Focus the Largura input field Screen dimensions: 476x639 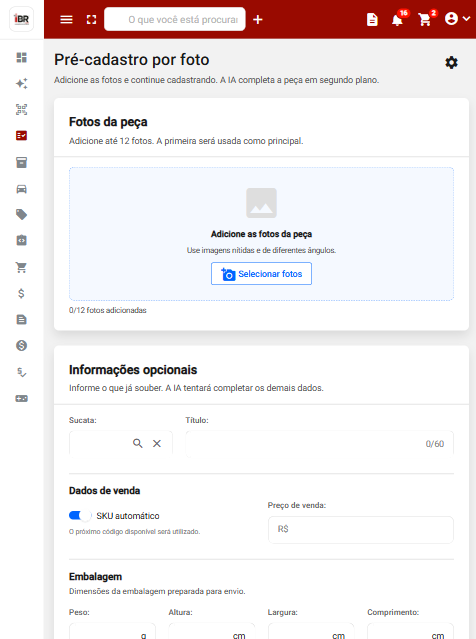(x=311, y=631)
